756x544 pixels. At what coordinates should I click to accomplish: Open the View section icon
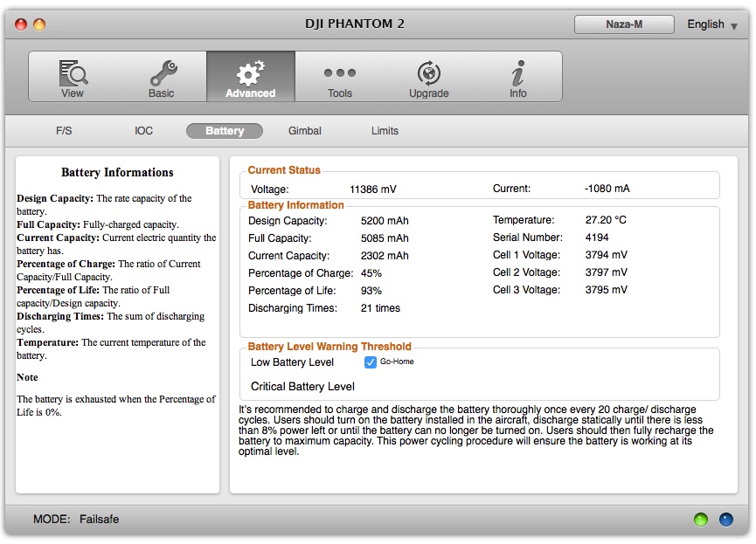tap(73, 77)
